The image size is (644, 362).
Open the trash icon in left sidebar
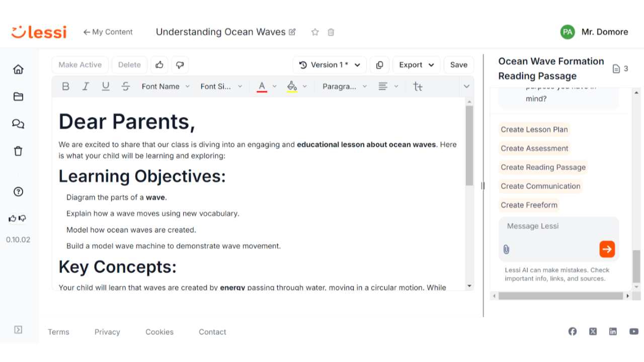[18, 151]
